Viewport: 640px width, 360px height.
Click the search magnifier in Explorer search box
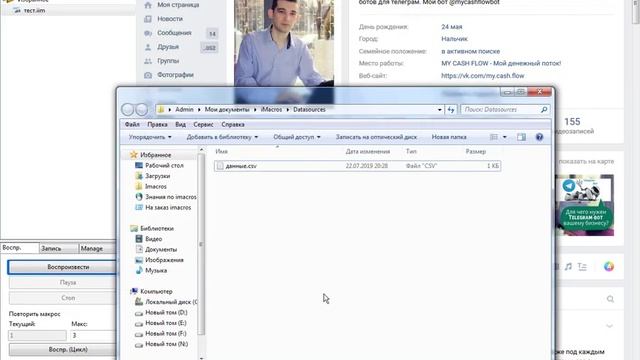pyautogui.click(x=544, y=109)
